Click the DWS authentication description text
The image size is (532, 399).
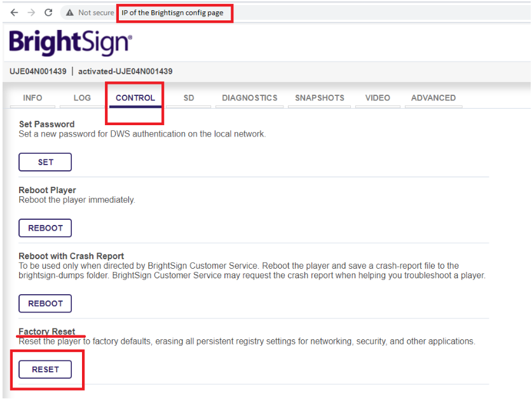pos(142,134)
